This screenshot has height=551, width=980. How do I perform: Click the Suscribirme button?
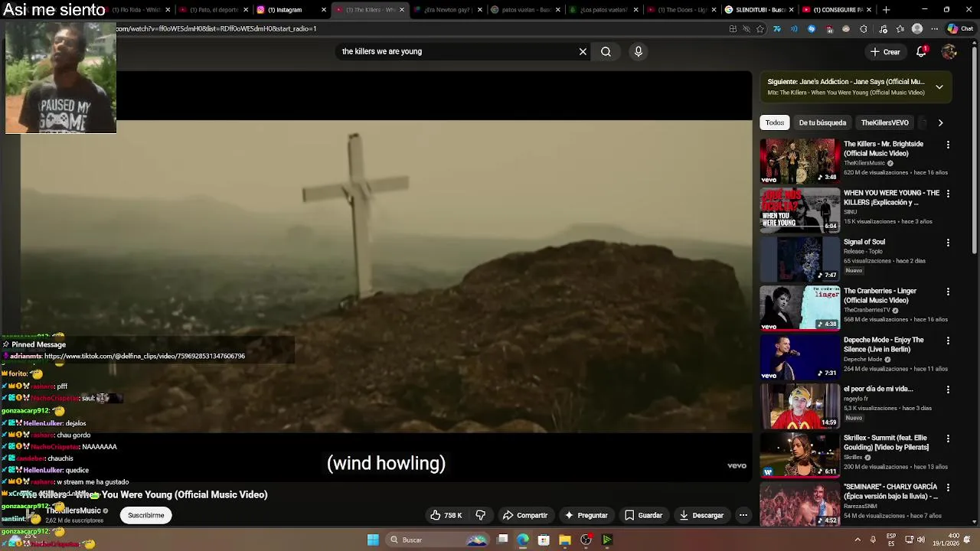[x=145, y=515]
